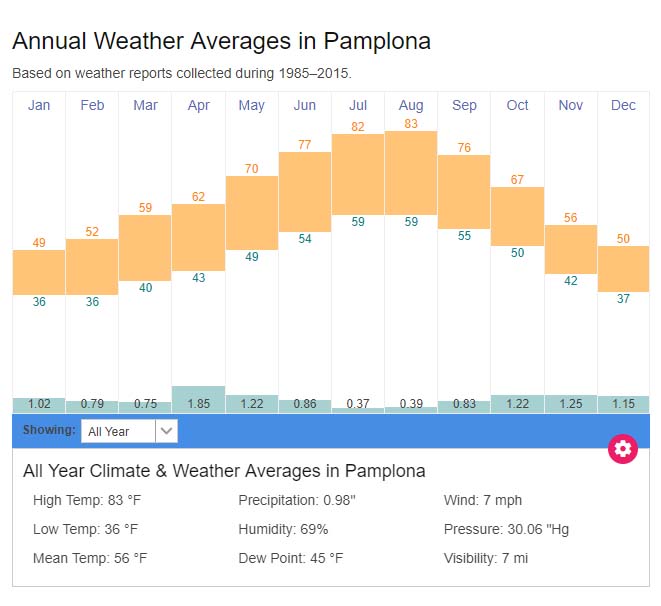Click the May temperature bar with high 70
Viewport: 661px width, 606px height.
[252, 213]
